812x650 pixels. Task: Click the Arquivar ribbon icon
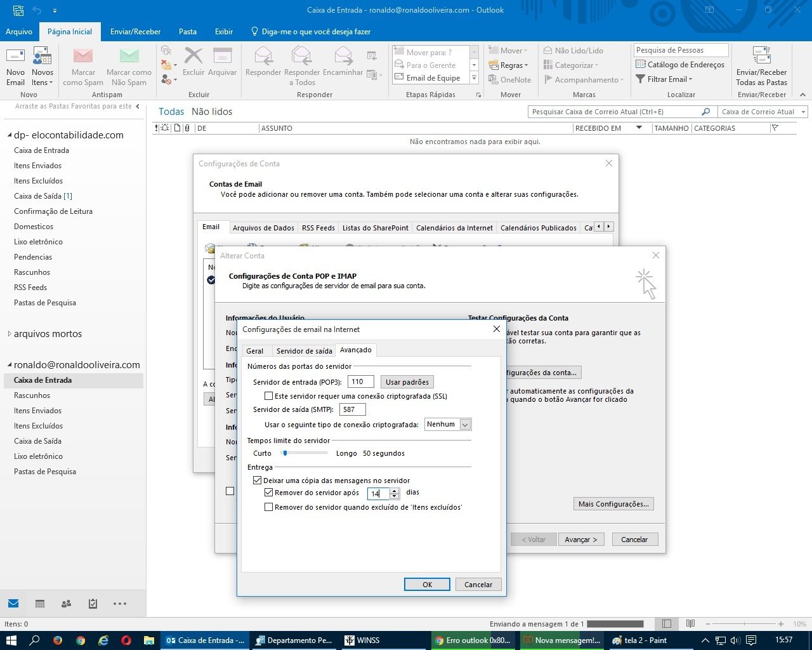click(x=222, y=62)
